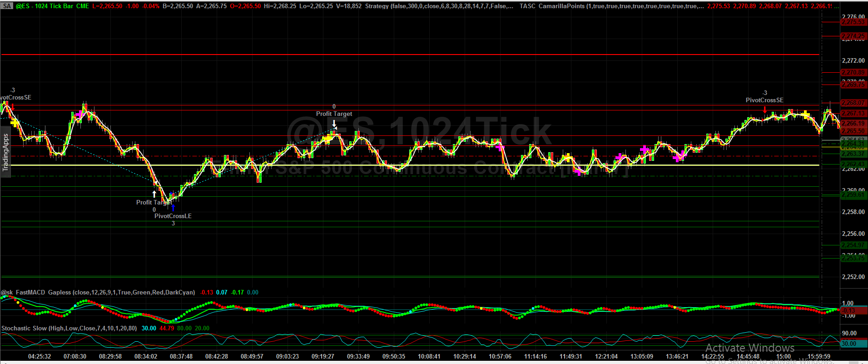
Task: Click the white Profit Target arrow near 09:19
Action: click(334, 123)
